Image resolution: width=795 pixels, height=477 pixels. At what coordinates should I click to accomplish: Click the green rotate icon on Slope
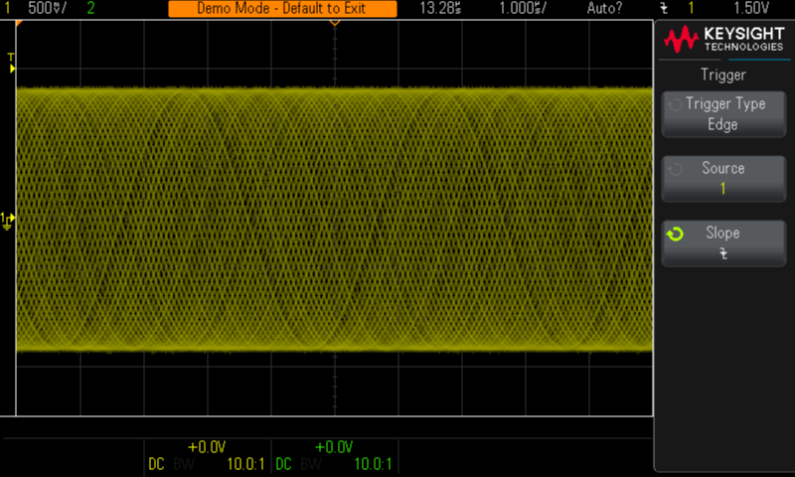676,234
